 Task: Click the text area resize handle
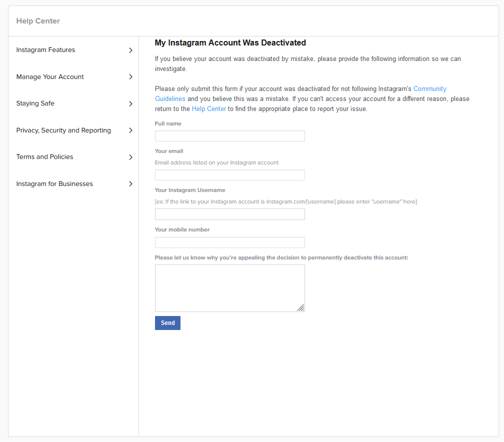point(300,308)
